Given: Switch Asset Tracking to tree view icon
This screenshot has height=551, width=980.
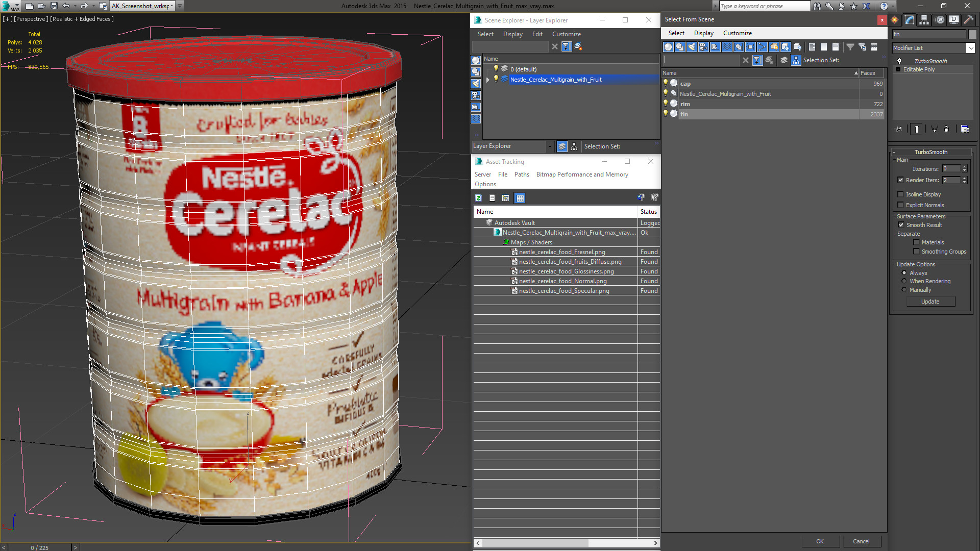Looking at the screenshot, I should (x=505, y=198).
